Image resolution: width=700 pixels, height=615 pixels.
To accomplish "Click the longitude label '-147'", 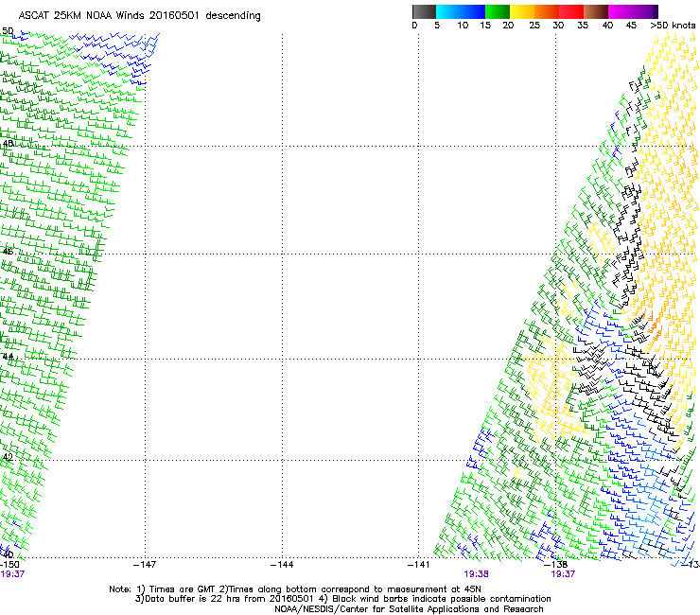I will (x=145, y=565).
